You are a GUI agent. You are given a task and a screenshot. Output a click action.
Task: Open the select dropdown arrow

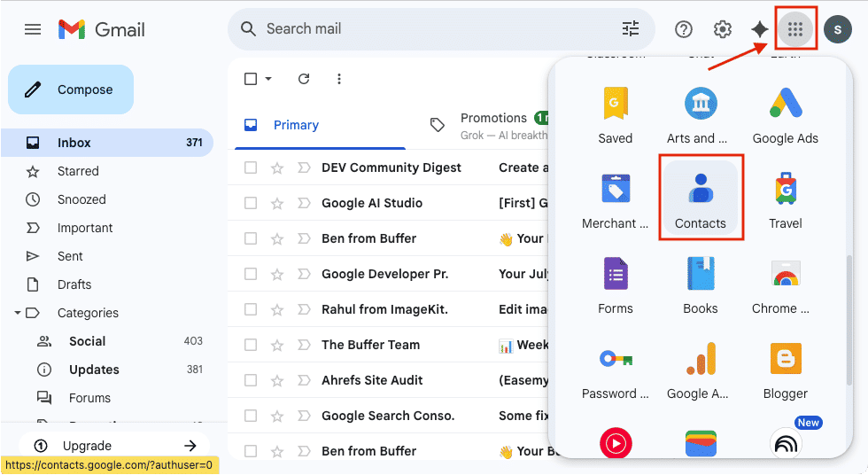pos(268,79)
